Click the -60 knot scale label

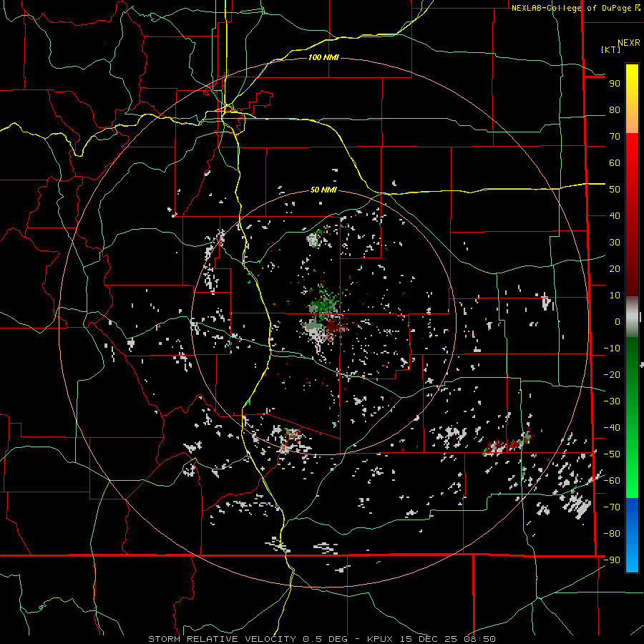(612, 481)
